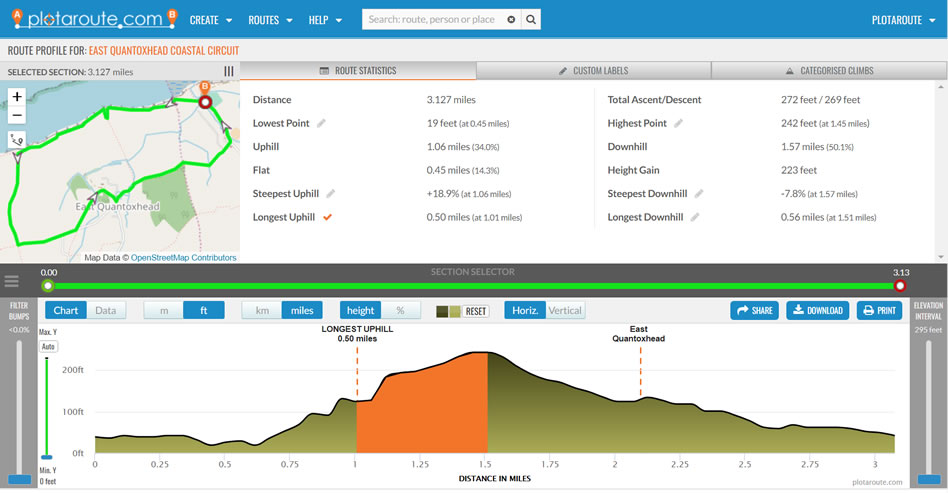This screenshot has height=493, width=948.
Task: Click the SHARE button
Action: point(755,310)
